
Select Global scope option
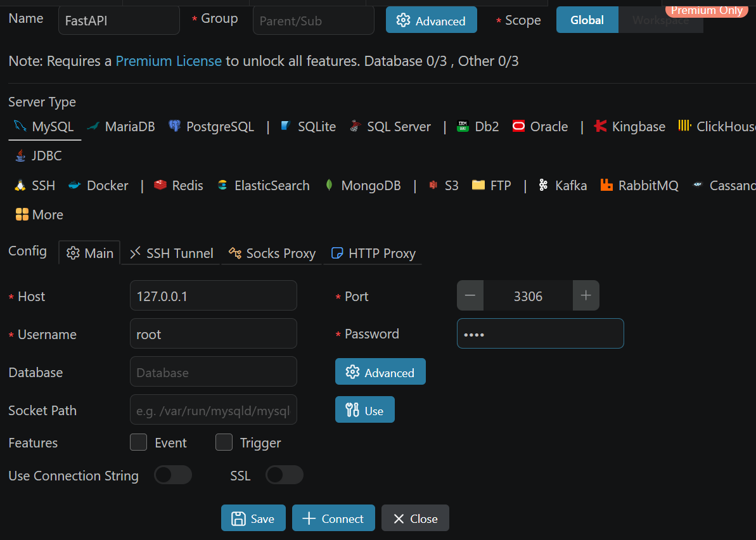click(x=587, y=20)
